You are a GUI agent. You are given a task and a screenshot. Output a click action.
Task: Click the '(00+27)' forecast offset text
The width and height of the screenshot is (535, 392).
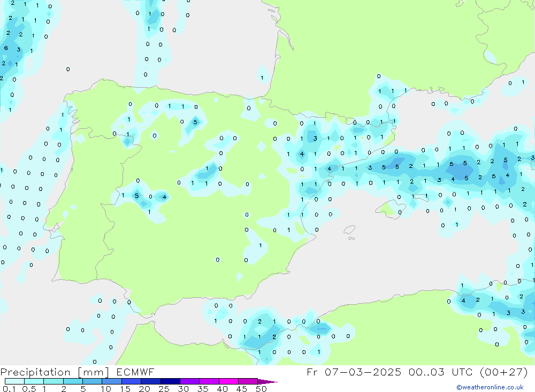(503, 372)
